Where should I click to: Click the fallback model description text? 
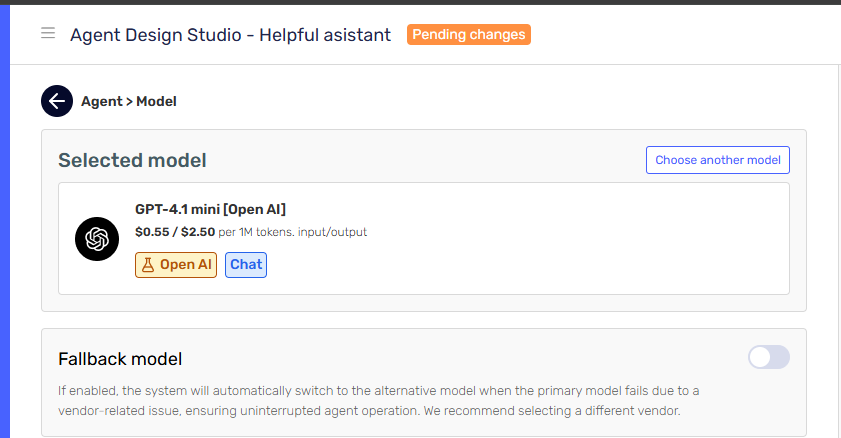point(380,400)
